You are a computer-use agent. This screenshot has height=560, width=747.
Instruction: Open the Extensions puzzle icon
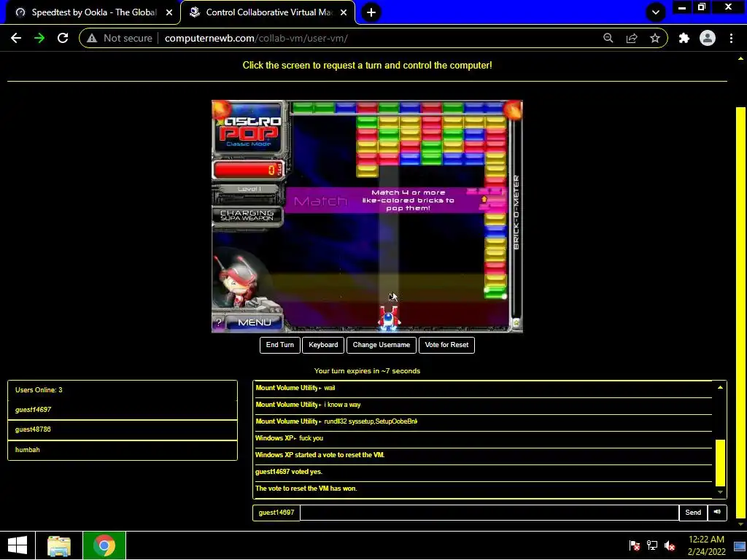[684, 38]
